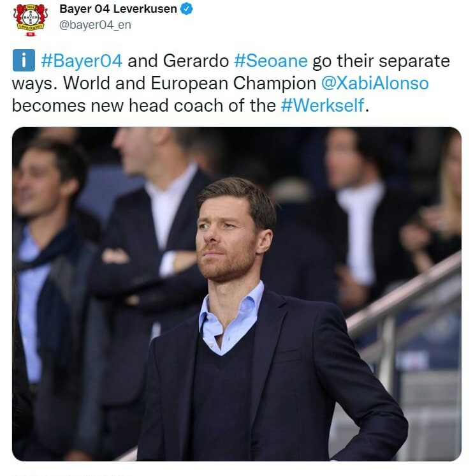Open the Bayer Leverkusen crest profile picture
473x476 pixels.
tap(31, 19)
